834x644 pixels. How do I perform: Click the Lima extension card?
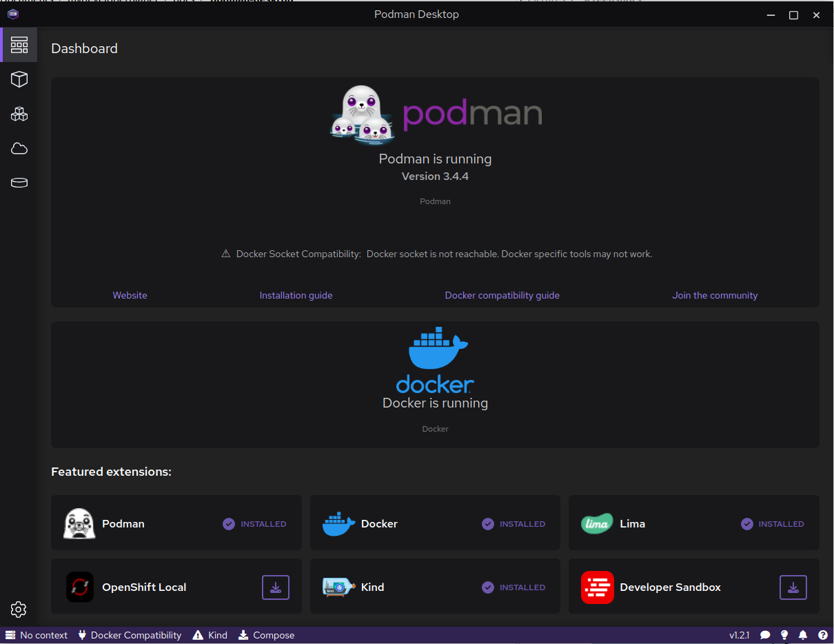[x=693, y=523]
